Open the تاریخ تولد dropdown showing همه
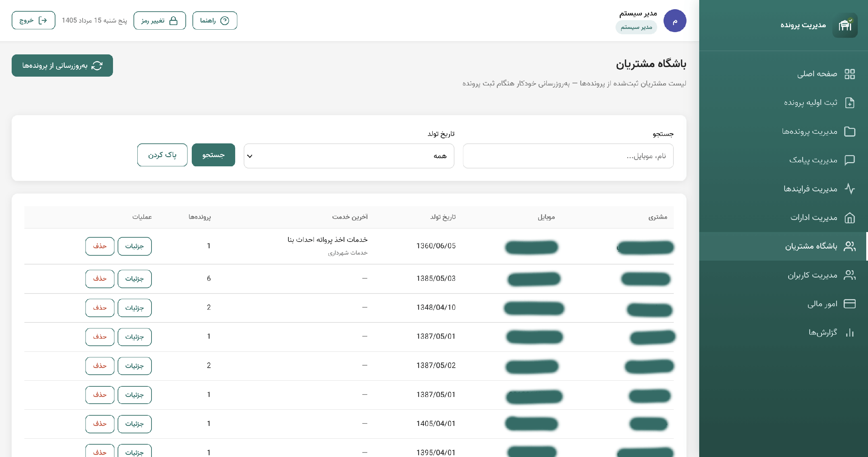The width and height of the screenshot is (868, 457). coord(349,156)
